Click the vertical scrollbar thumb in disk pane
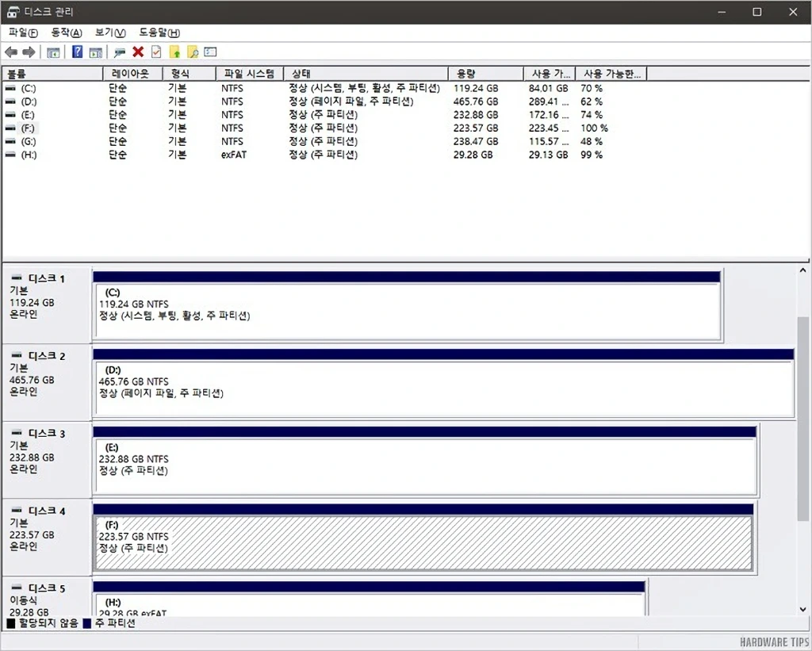Viewport: 812px width, 651px height. pyautogui.click(x=802, y=419)
